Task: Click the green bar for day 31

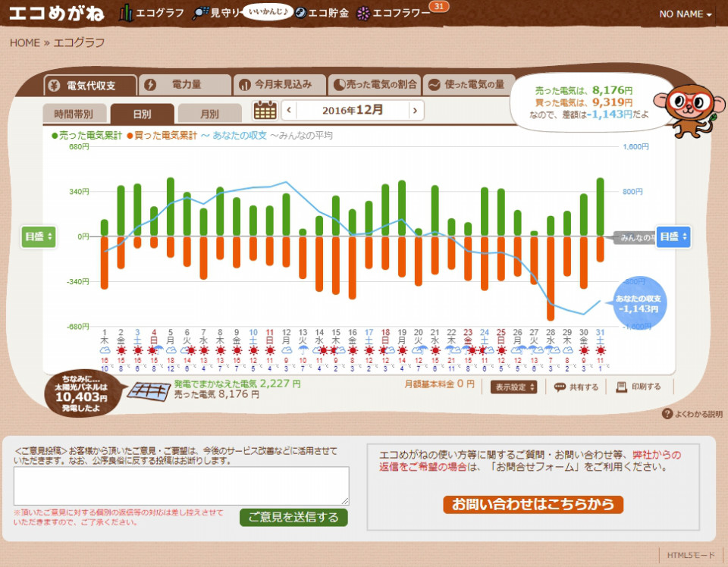Action: coord(600,207)
